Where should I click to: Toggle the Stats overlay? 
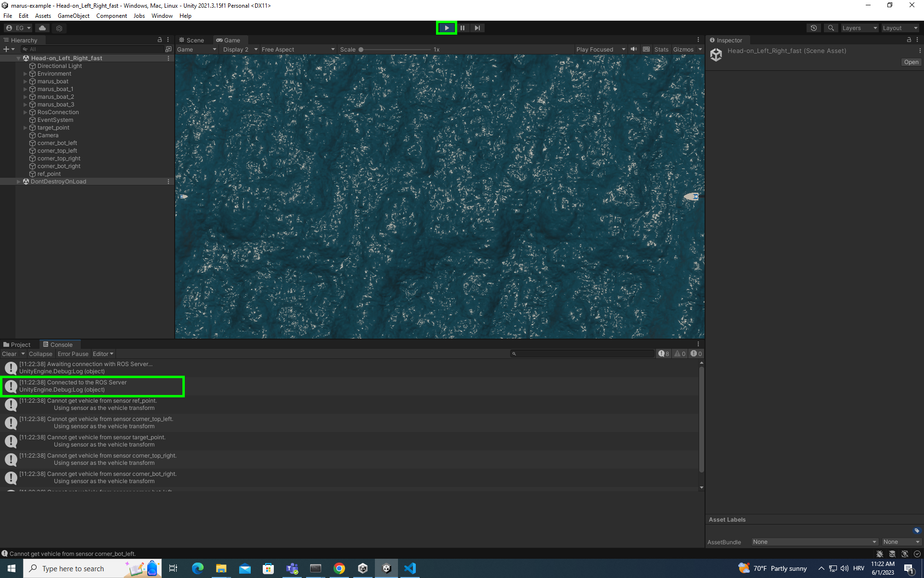click(661, 49)
